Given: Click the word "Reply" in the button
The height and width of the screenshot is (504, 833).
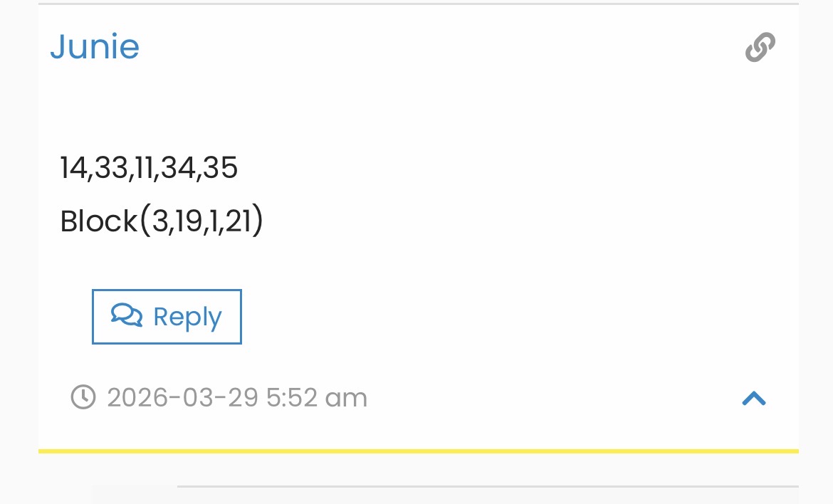Looking at the screenshot, I should 187,317.
